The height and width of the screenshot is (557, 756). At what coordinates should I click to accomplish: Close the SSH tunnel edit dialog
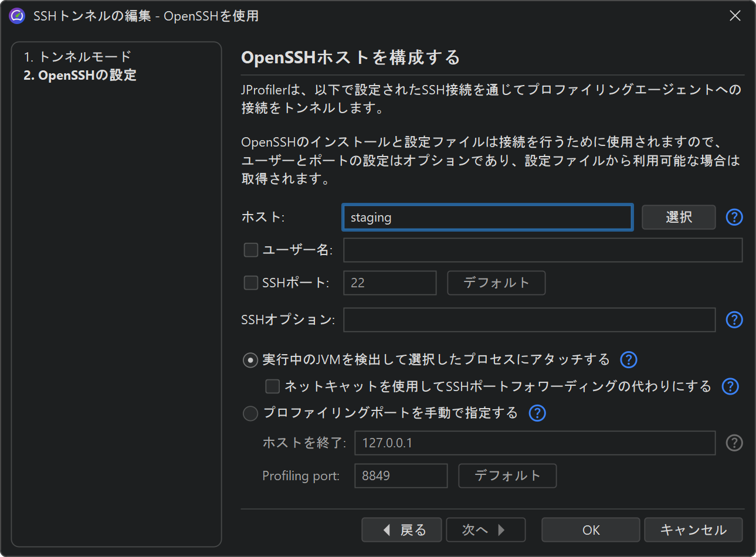[x=735, y=16]
